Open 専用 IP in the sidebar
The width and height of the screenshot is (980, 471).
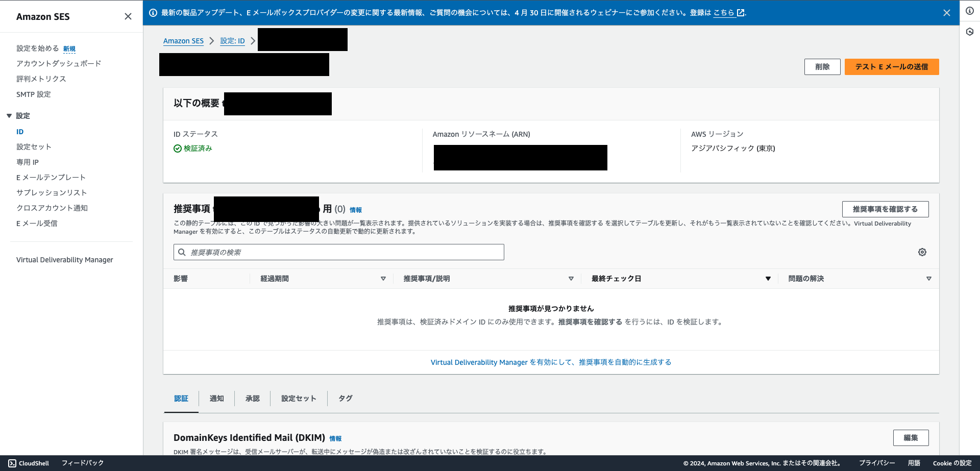(x=28, y=162)
